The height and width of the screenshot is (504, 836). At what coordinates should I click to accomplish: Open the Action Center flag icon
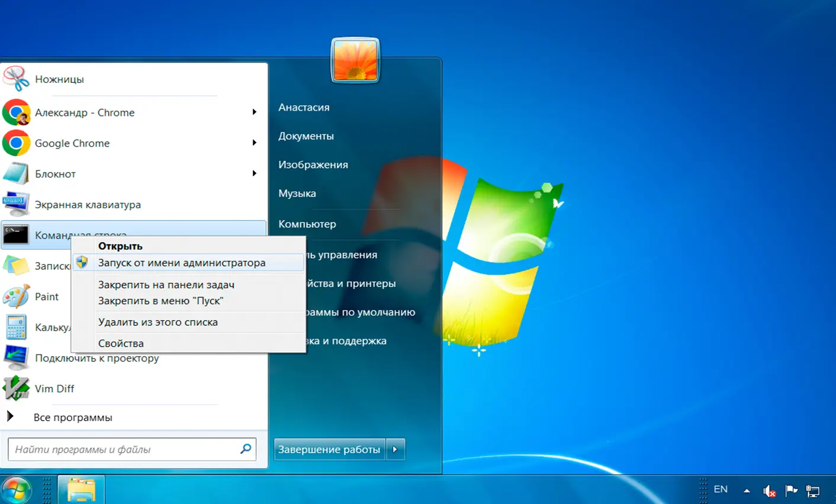pos(791,490)
